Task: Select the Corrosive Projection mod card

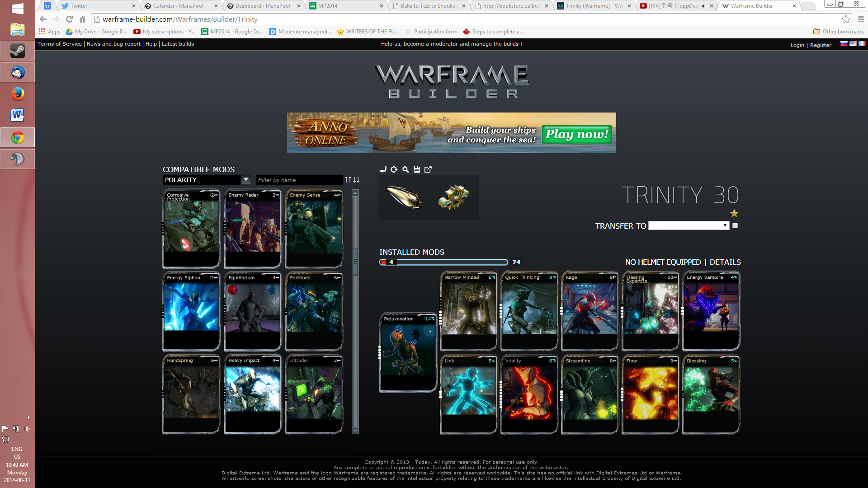Action: click(x=191, y=229)
